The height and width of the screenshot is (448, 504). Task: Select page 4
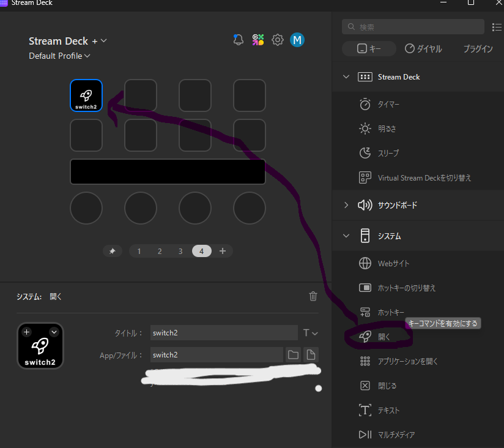pos(201,251)
